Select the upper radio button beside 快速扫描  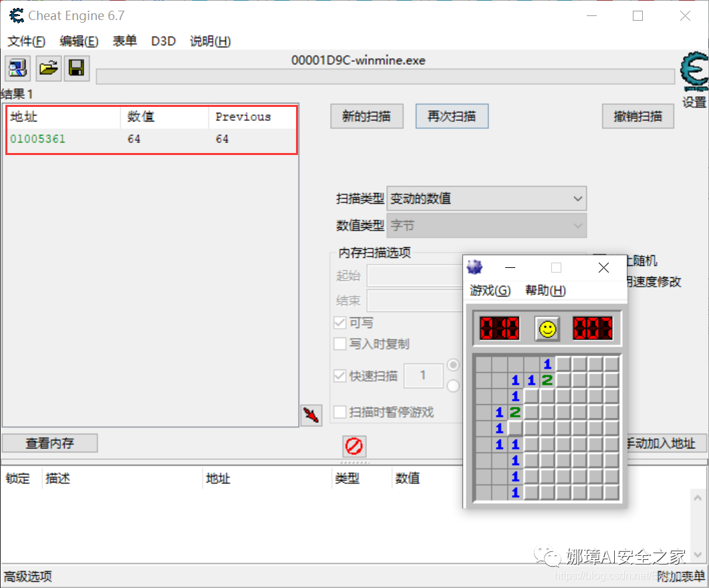[x=453, y=365]
